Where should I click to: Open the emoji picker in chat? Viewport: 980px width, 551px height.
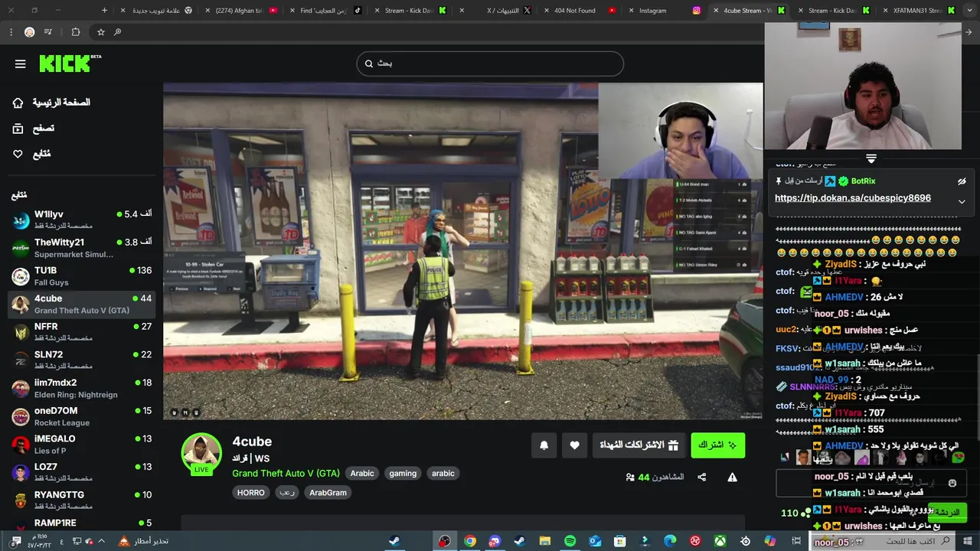952,483
